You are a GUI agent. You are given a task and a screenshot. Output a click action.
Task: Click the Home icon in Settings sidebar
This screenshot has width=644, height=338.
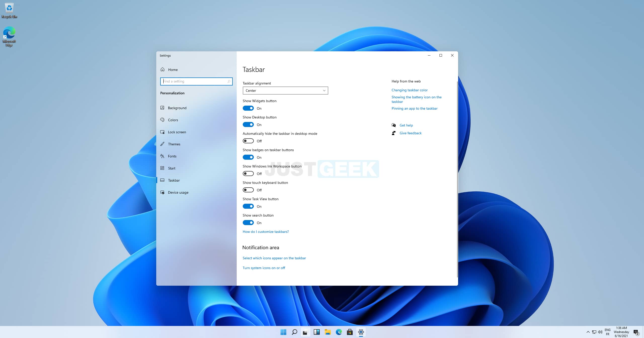[x=163, y=69]
